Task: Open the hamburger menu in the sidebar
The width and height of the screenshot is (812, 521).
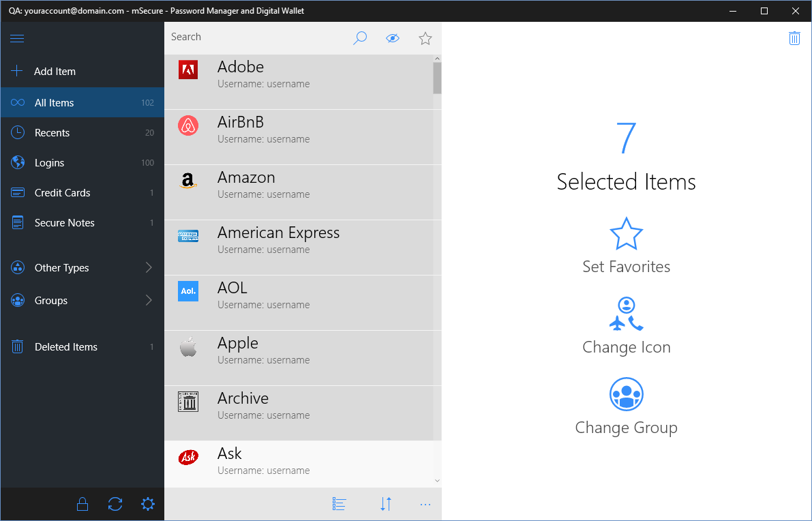Action: tap(17, 38)
